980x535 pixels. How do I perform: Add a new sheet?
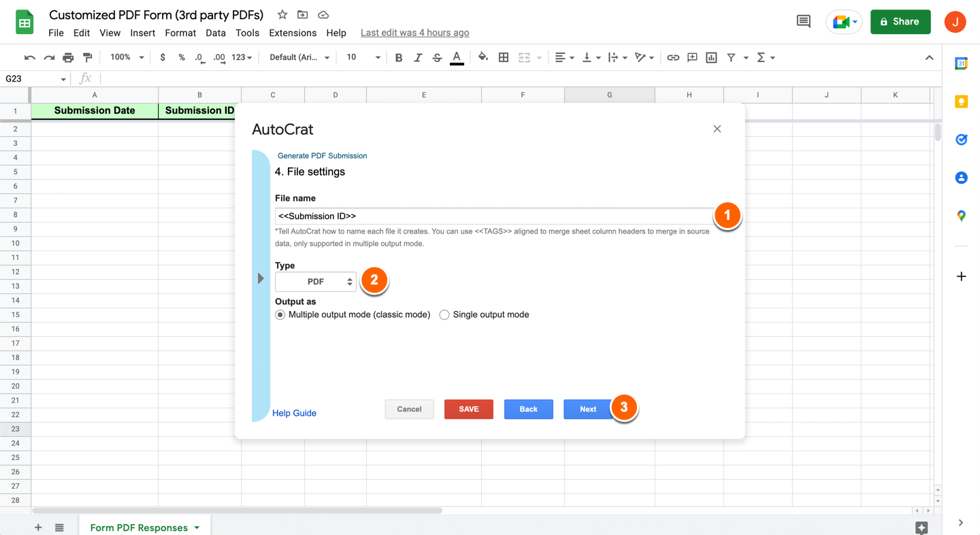(38, 528)
